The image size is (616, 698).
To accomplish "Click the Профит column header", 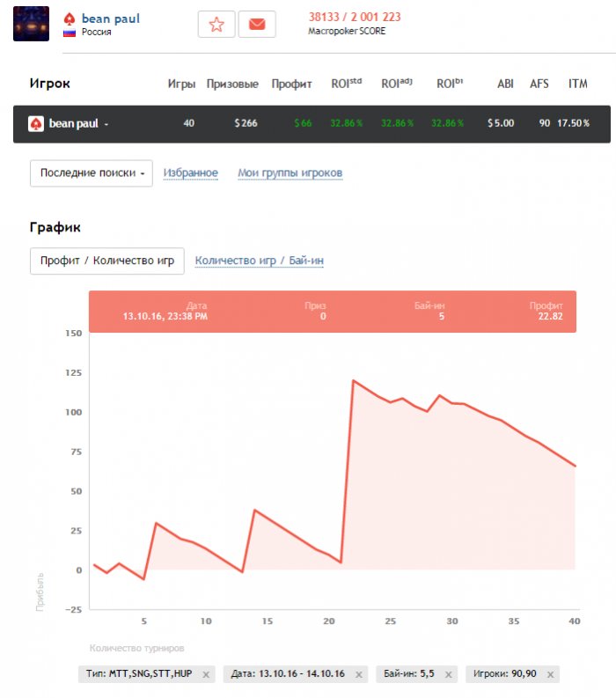I will (x=291, y=84).
